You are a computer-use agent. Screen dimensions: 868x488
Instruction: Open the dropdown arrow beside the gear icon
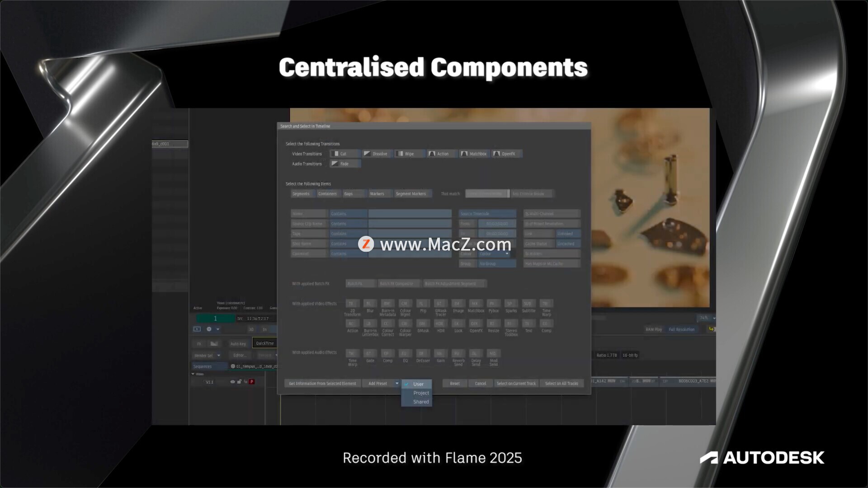tap(217, 329)
